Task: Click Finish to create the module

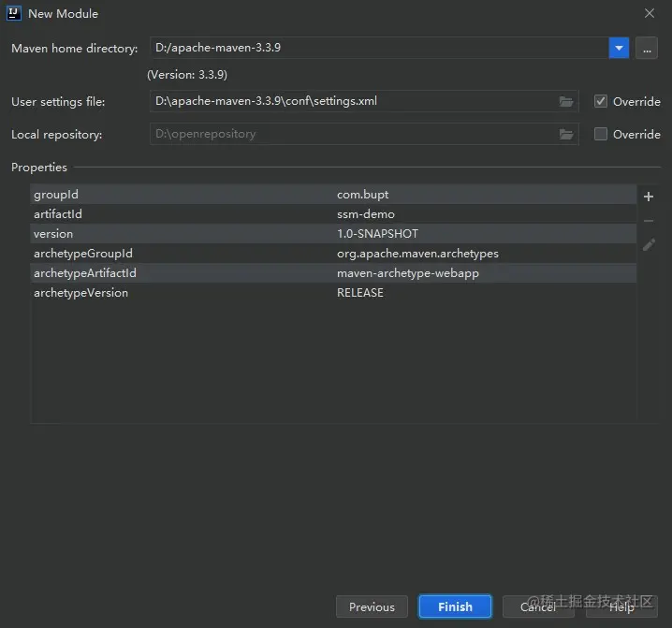Action: pos(455,606)
